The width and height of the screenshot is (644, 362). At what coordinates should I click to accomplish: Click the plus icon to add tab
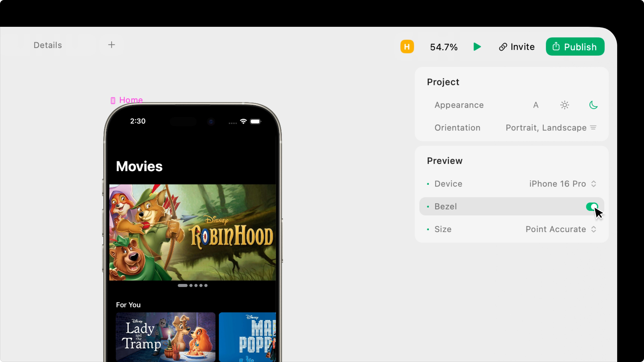(x=112, y=45)
